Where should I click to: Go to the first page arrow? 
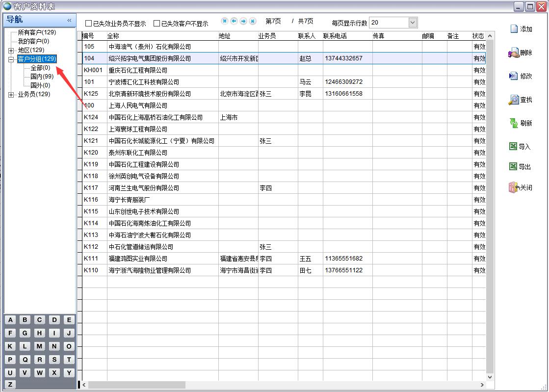coord(225,21)
